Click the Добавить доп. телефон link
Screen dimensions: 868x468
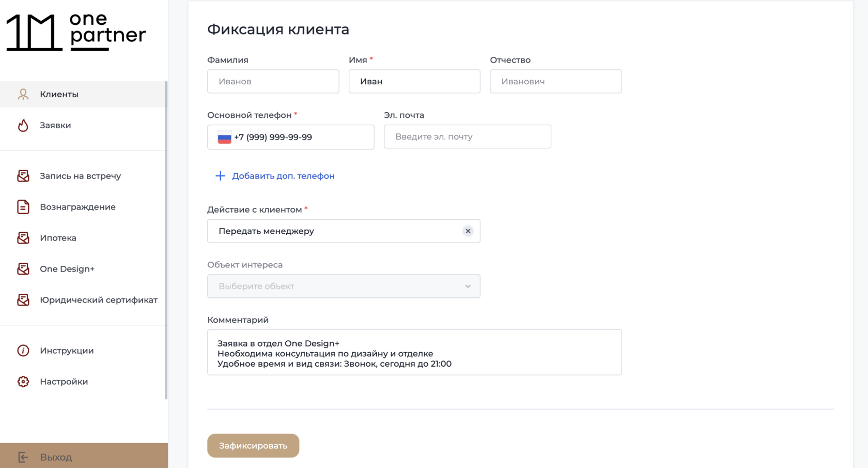[x=283, y=176]
